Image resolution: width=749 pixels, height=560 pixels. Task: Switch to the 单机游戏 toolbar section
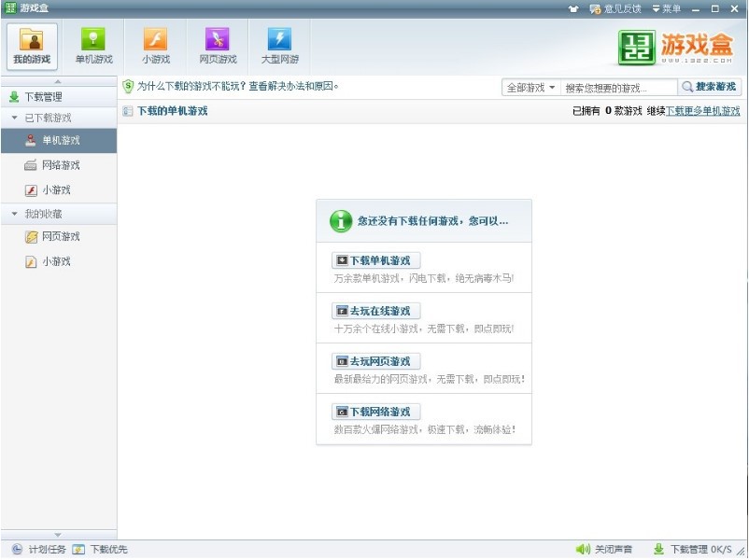[93, 46]
